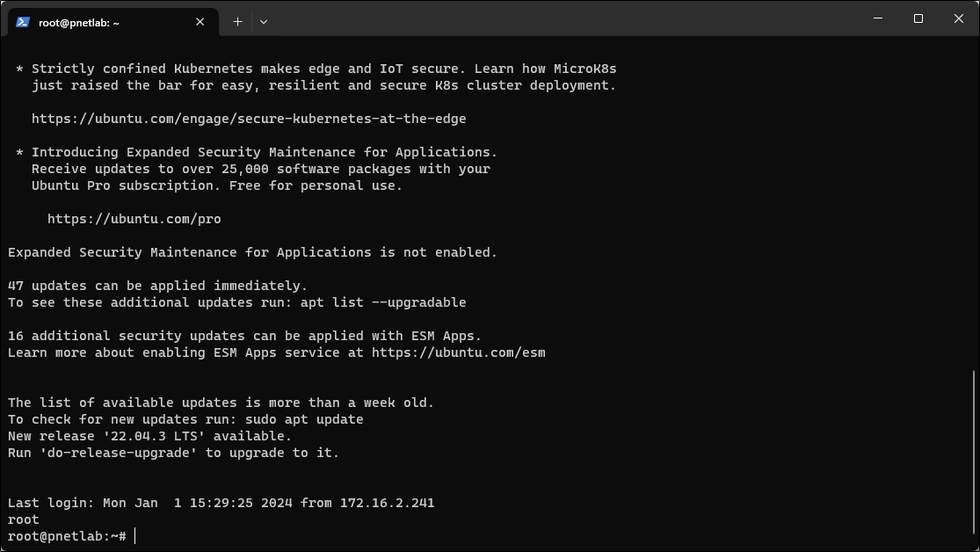
Task: Click the https://ubuntu.com/esm URL
Action: coord(458,352)
